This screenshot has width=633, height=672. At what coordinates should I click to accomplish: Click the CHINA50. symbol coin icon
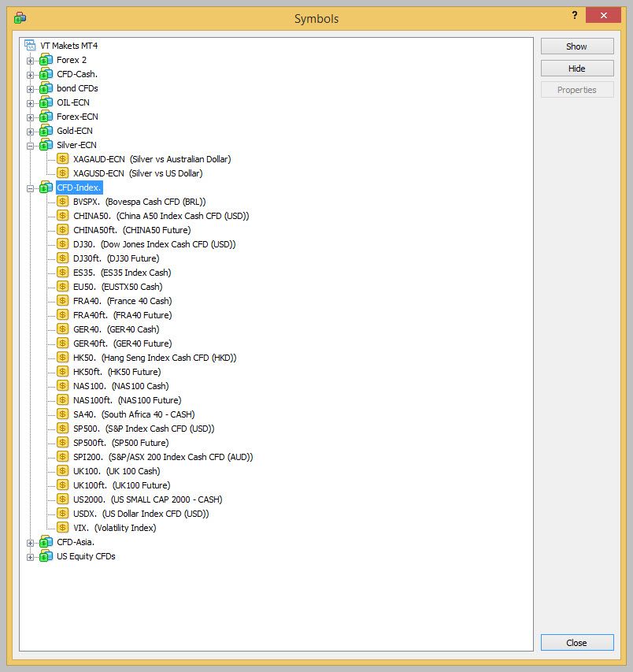(62, 216)
